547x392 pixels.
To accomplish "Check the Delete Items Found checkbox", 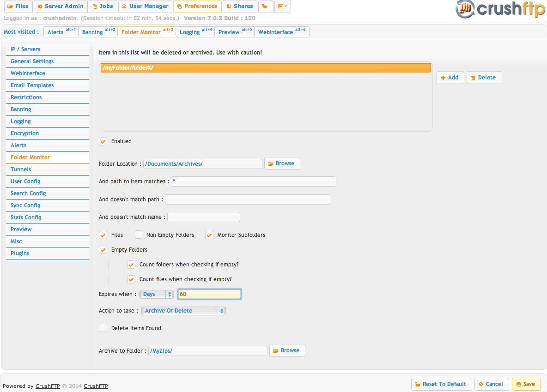I will click(x=103, y=328).
